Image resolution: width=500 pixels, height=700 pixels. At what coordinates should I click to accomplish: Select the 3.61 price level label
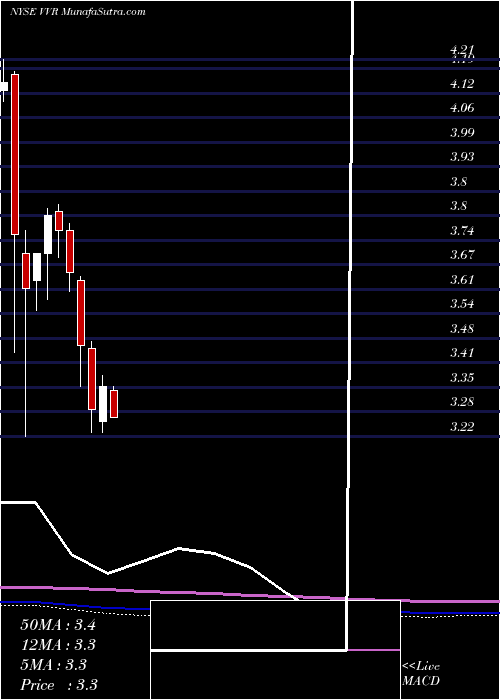[x=462, y=280]
